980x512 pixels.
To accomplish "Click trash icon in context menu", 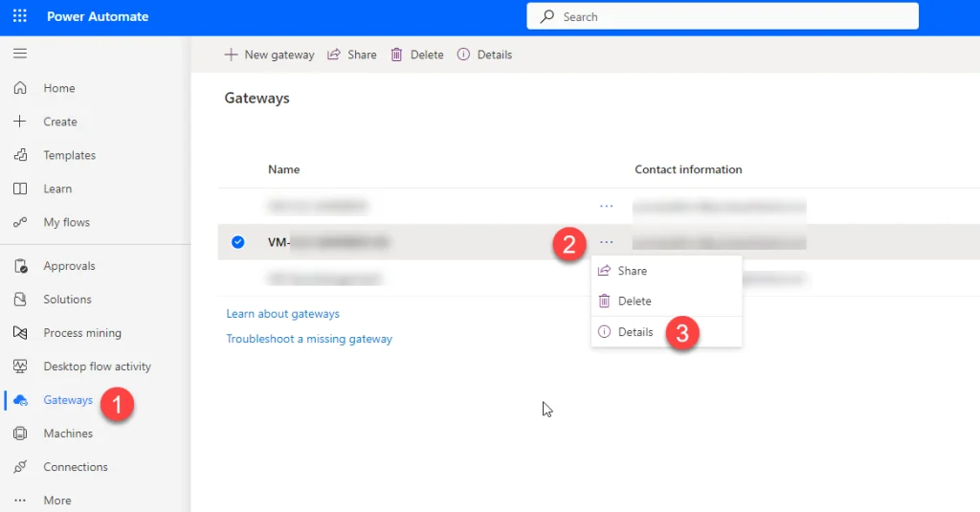I will pyautogui.click(x=604, y=301).
